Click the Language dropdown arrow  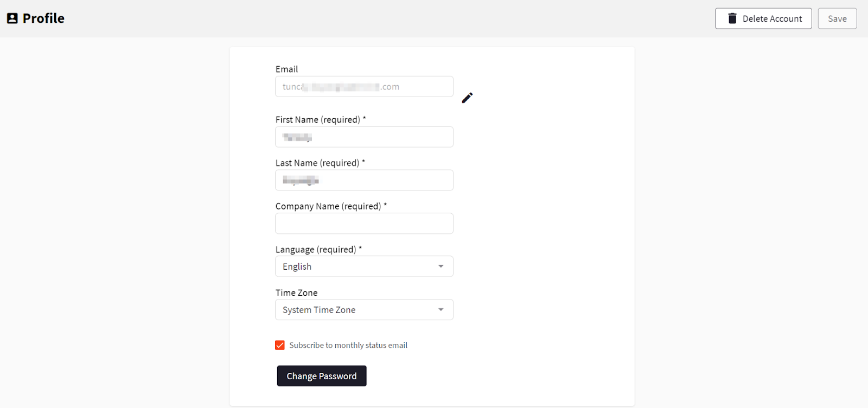(x=441, y=266)
